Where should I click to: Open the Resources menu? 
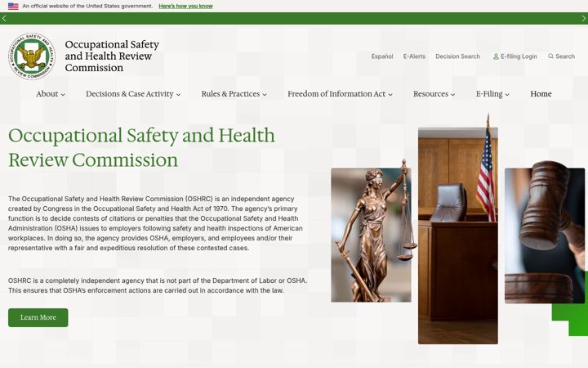click(431, 94)
